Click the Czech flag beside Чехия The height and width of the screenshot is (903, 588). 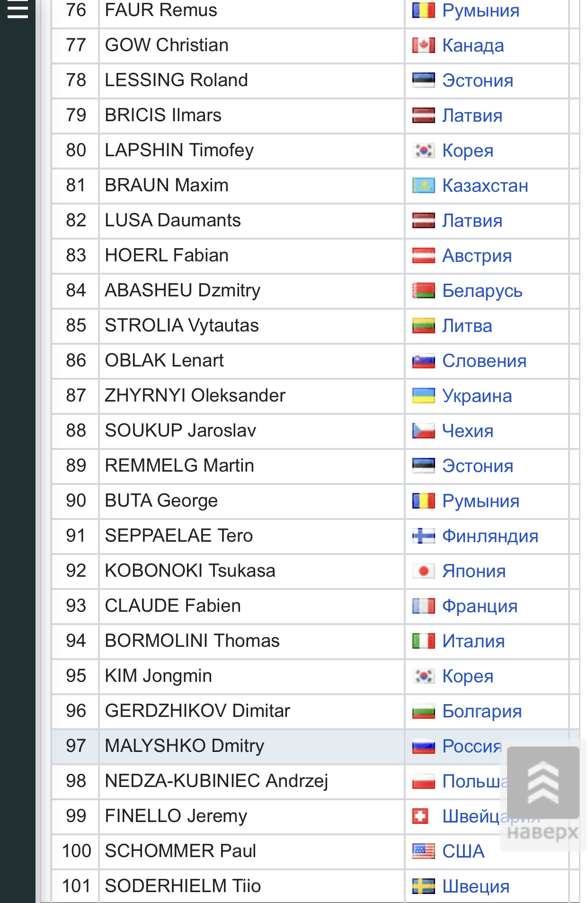(x=423, y=431)
